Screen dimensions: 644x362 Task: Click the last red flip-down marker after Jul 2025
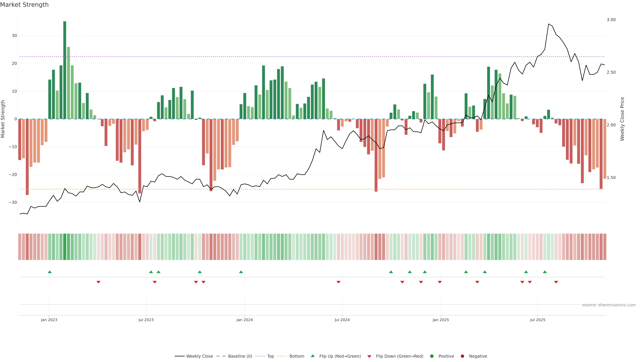(x=556, y=282)
